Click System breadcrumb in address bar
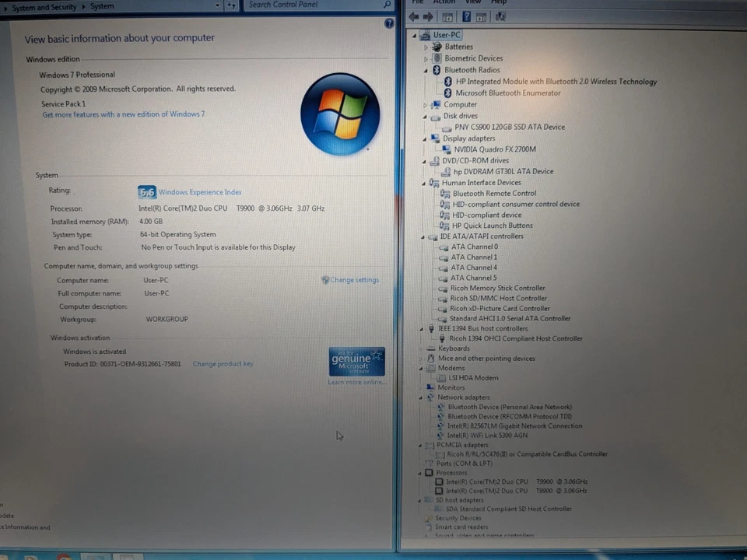The image size is (747, 560). coord(102,7)
